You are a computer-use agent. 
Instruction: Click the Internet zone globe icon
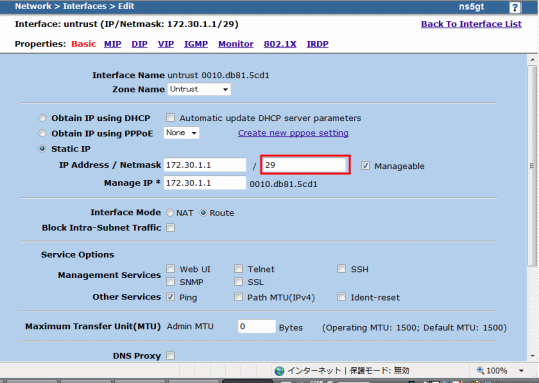(279, 371)
